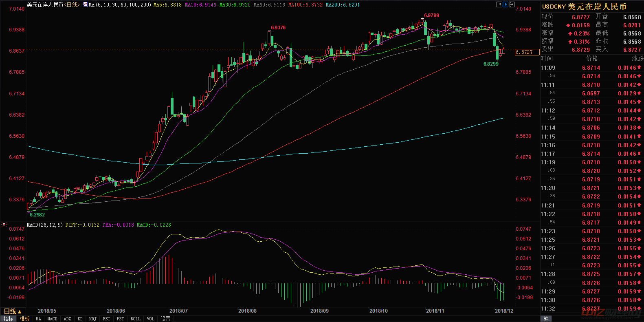Click the chart export arrow icon at top right
This screenshot has height=322, width=644.
[x=512, y=4]
